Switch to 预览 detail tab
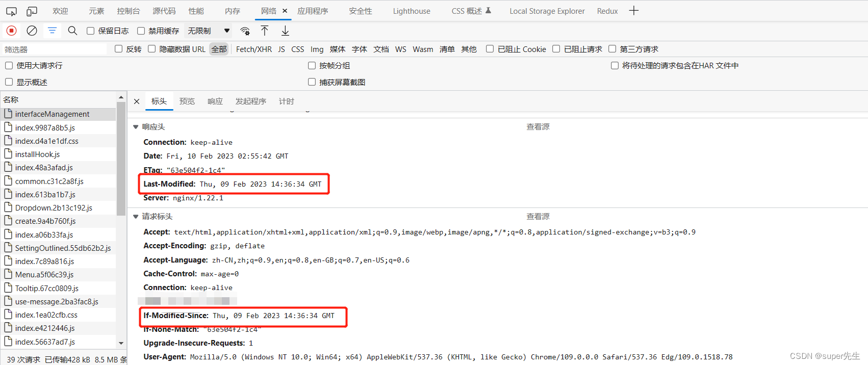This screenshot has width=868, height=365. tap(187, 101)
